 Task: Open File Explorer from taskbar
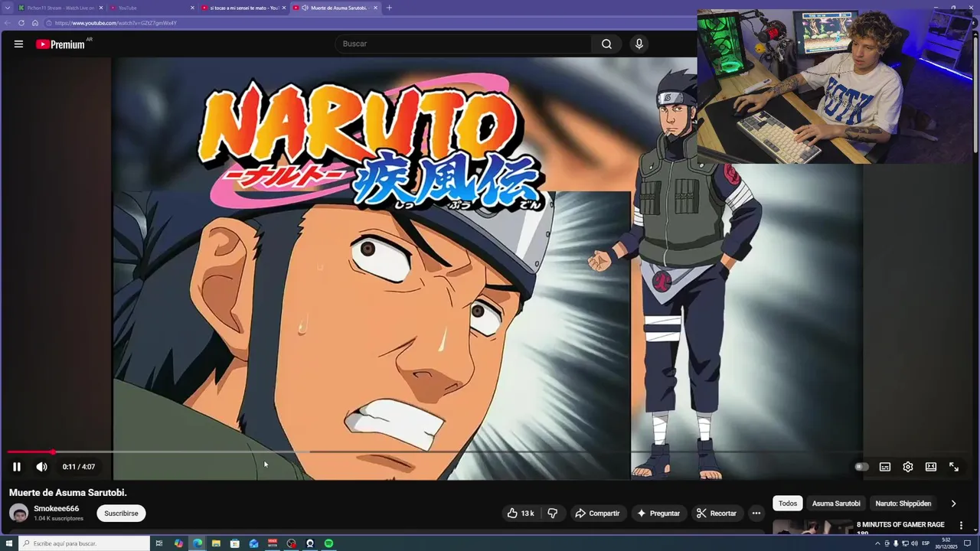216,543
